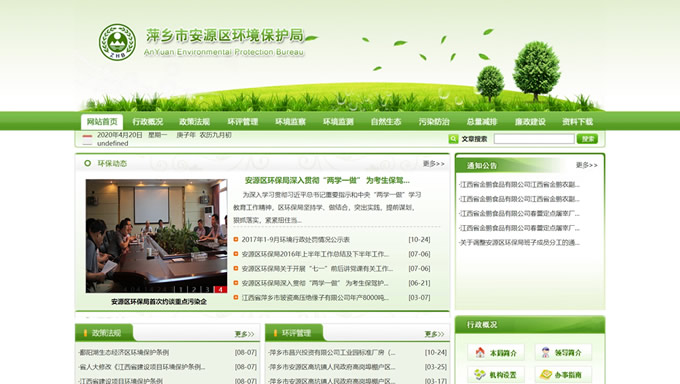Viewport: 680px width, 384px height.
Task: Click the date text 2020年4月20日
Action: click(x=120, y=135)
